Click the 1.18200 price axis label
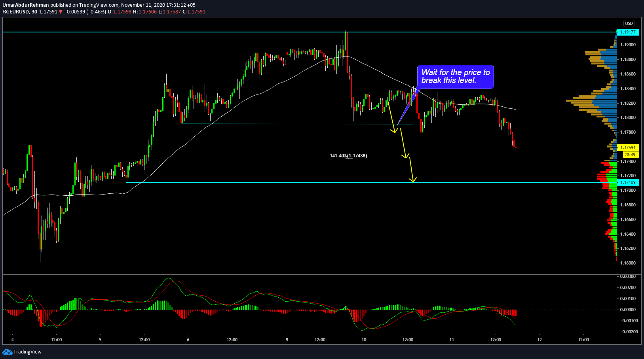644x359 pixels. pyautogui.click(x=628, y=103)
